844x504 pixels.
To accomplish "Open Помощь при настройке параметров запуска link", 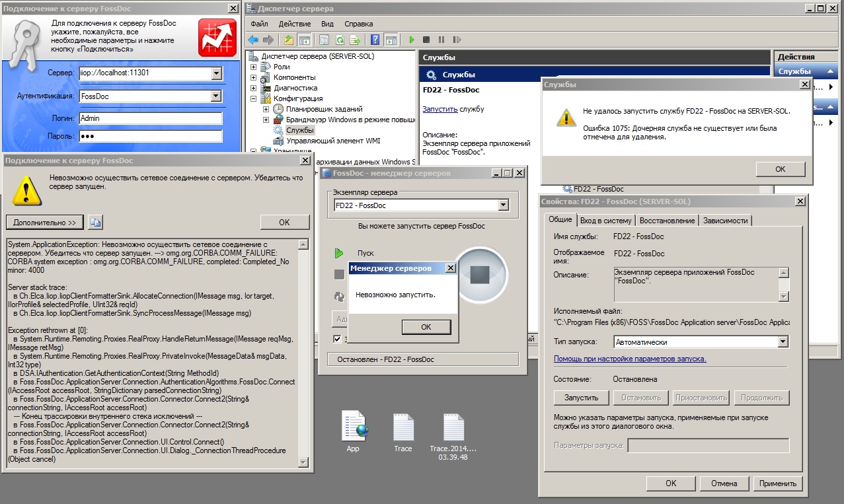I will click(630, 359).
